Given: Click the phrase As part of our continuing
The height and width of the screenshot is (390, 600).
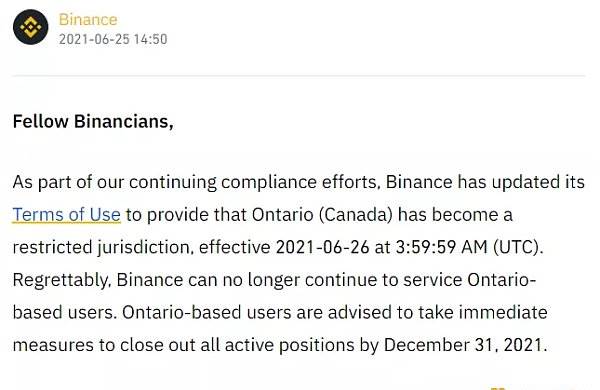Looking at the screenshot, I should point(114,182).
